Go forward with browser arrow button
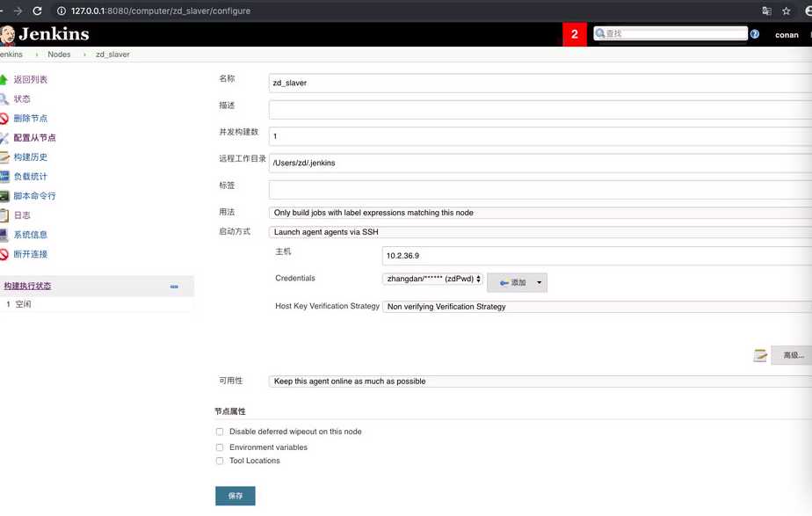Screen dimensions: 812x516 pos(18,11)
